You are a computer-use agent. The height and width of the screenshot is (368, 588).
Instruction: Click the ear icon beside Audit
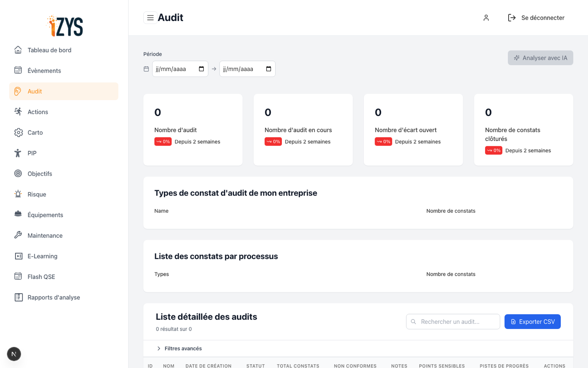coord(18,91)
